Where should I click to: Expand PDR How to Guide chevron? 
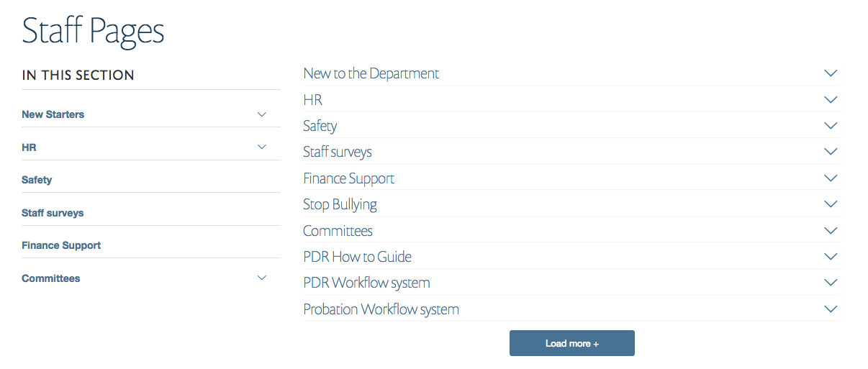(x=831, y=257)
